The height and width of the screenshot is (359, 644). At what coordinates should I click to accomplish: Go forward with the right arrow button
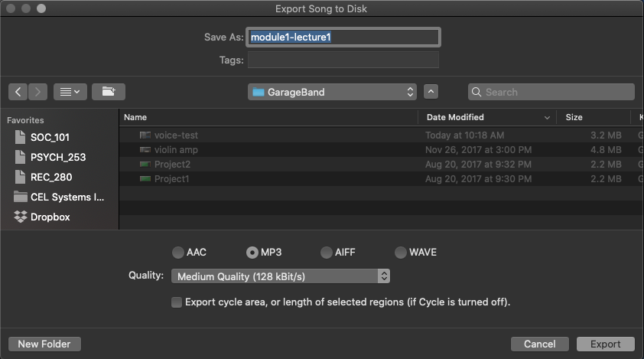tap(37, 92)
